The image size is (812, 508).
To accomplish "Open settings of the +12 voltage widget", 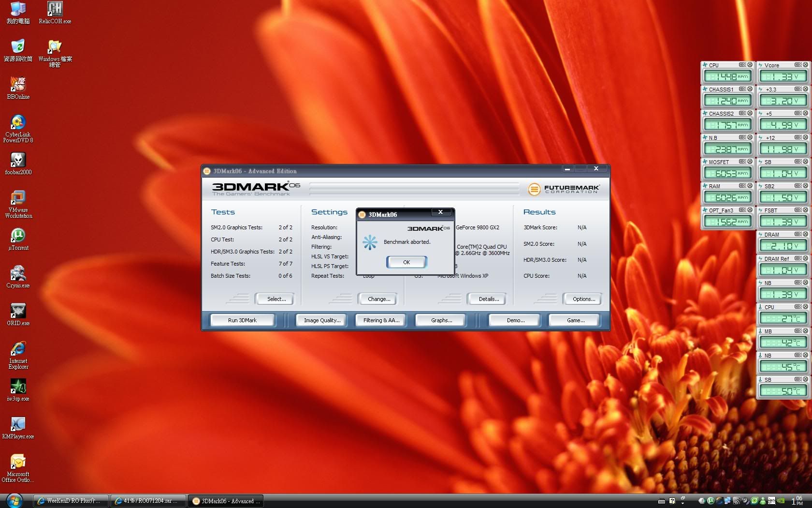I will (798, 137).
